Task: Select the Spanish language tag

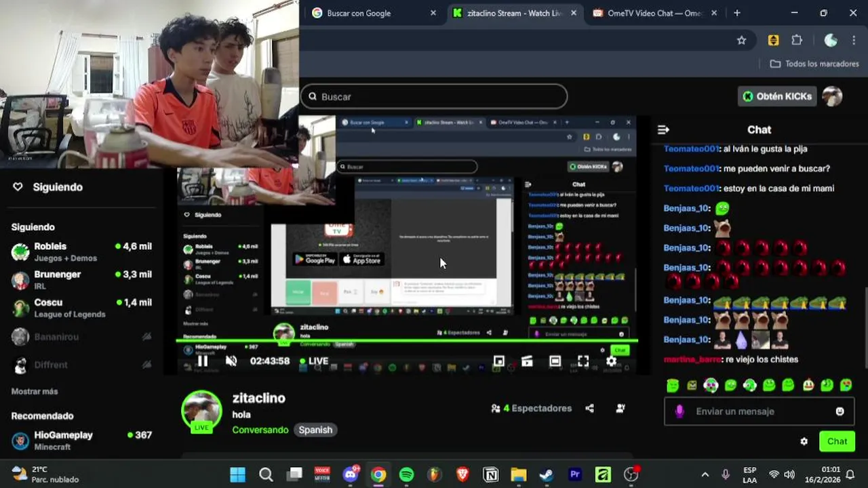Action: [x=315, y=430]
